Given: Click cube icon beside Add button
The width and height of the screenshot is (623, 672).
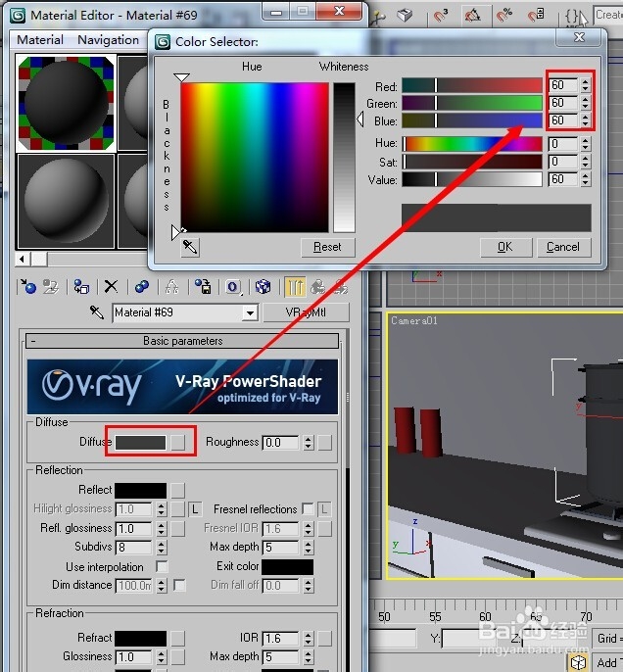Looking at the screenshot, I should [x=579, y=662].
